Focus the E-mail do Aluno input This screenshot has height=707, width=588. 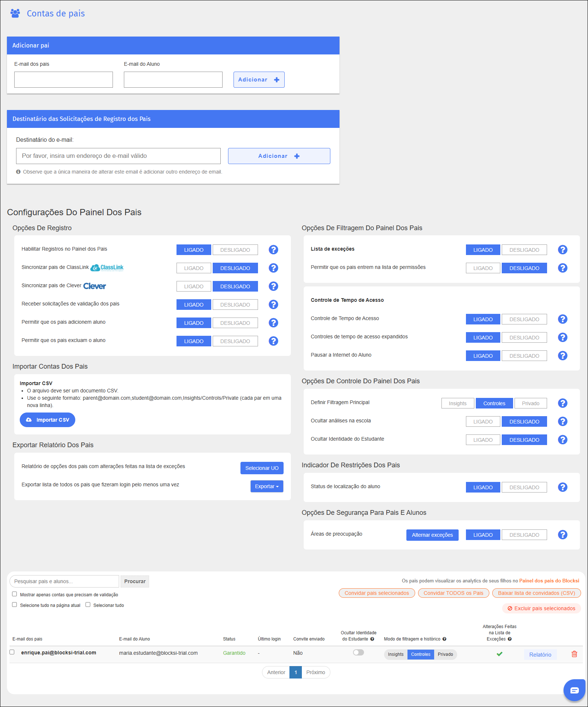coord(173,80)
